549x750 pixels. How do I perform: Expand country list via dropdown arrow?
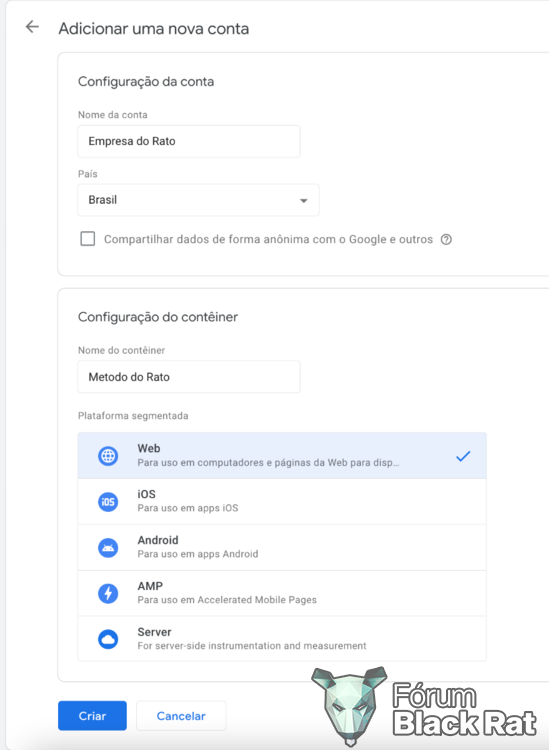tap(303, 201)
